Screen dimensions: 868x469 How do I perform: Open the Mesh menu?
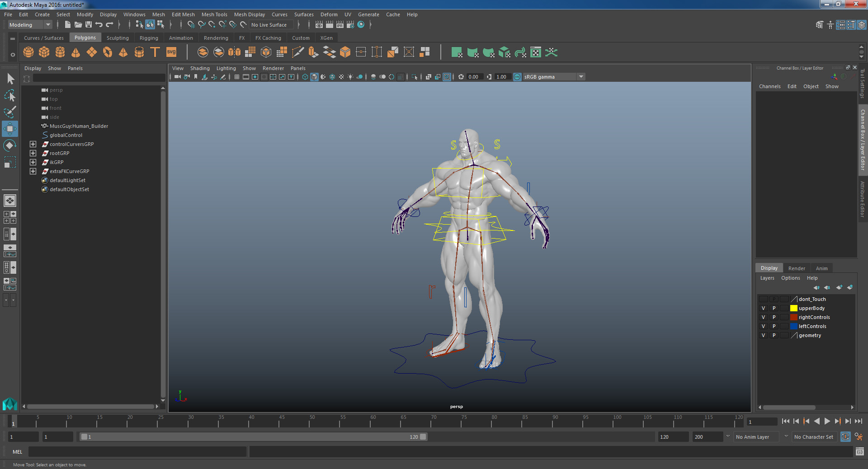click(x=158, y=14)
